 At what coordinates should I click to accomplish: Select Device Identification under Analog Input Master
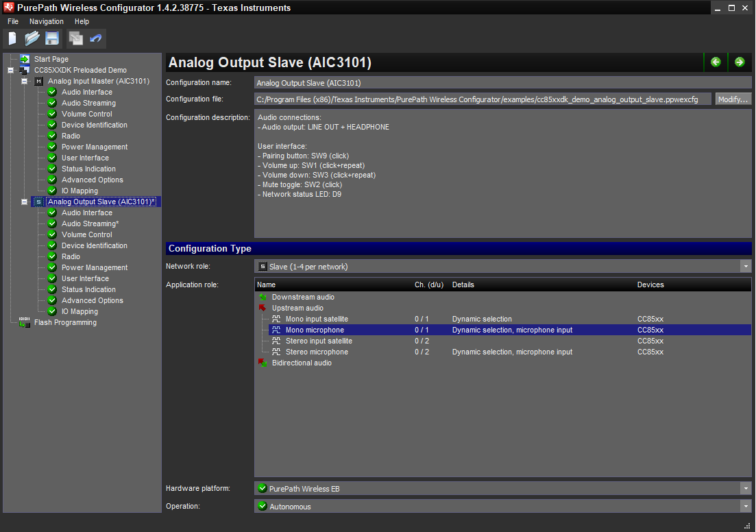pyautogui.click(x=95, y=125)
